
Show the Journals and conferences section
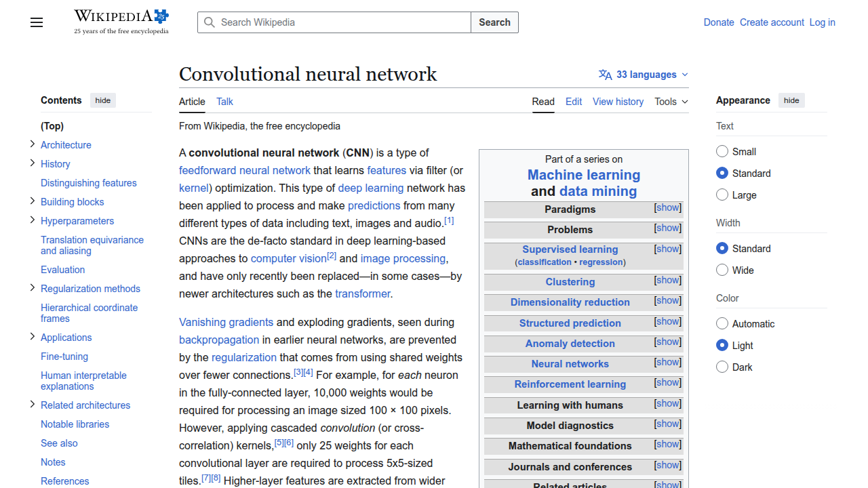(668, 466)
